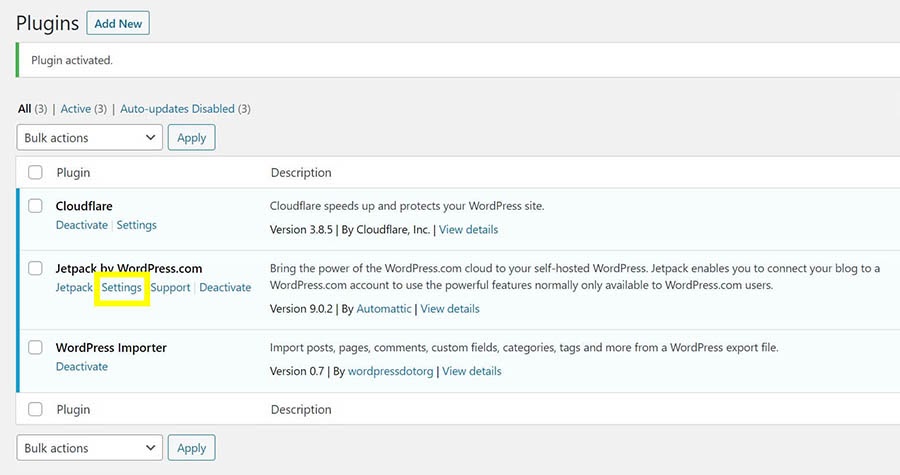Image resolution: width=900 pixels, height=475 pixels.
Task: Open the wordpressdotorg author link
Action: (x=390, y=371)
